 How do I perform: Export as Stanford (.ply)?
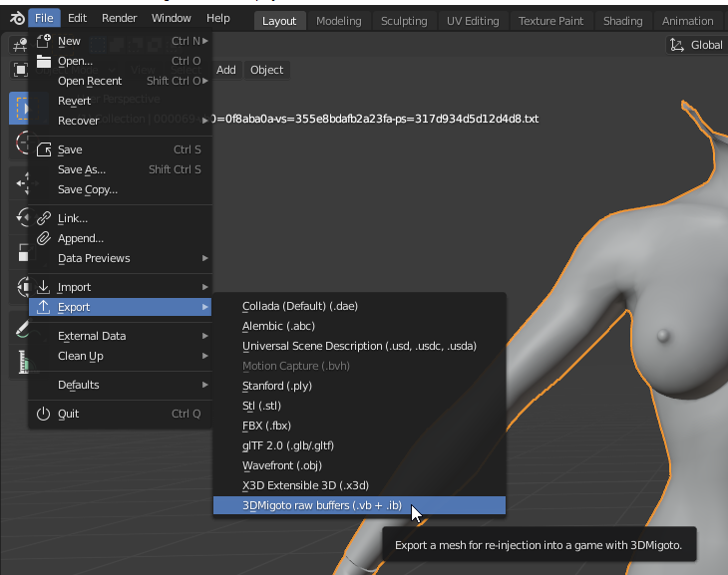[359, 386]
